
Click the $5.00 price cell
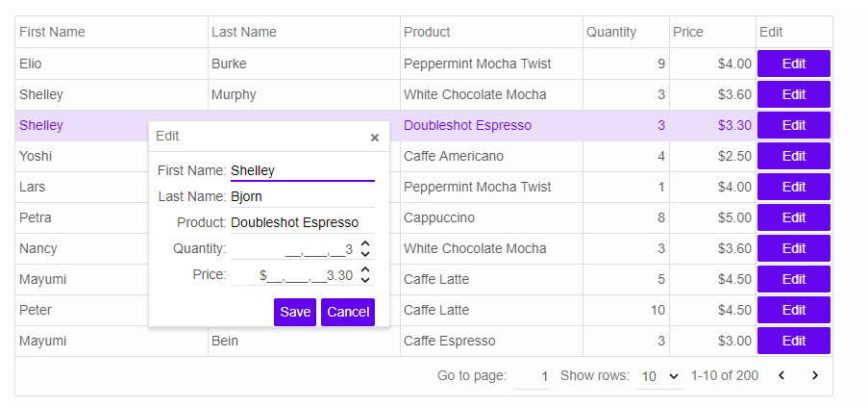[x=712, y=217]
